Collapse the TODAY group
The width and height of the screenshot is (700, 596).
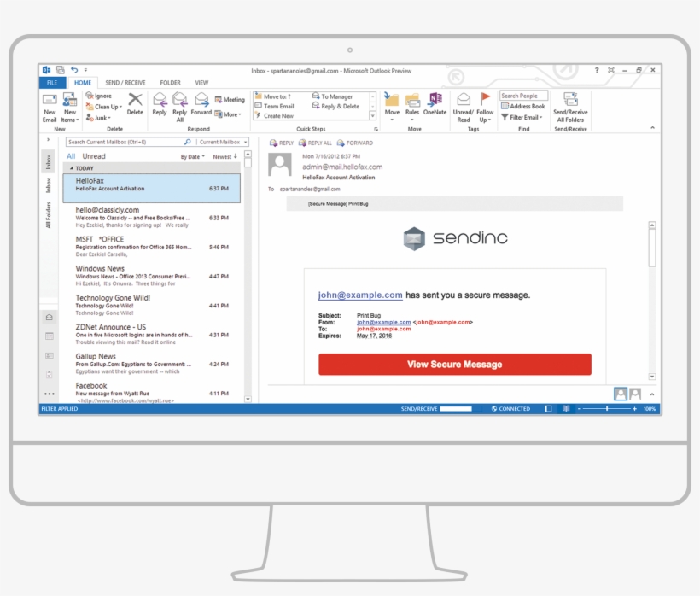[72, 168]
